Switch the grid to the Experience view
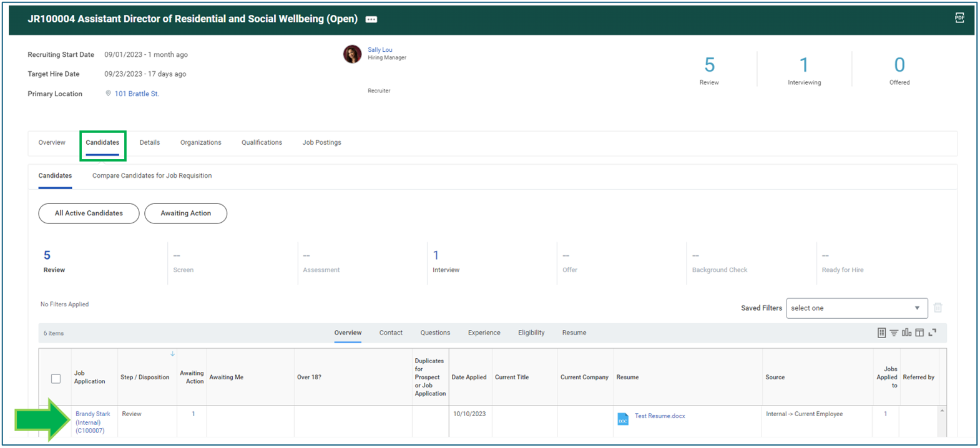980x448 pixels. coord(484,333)
